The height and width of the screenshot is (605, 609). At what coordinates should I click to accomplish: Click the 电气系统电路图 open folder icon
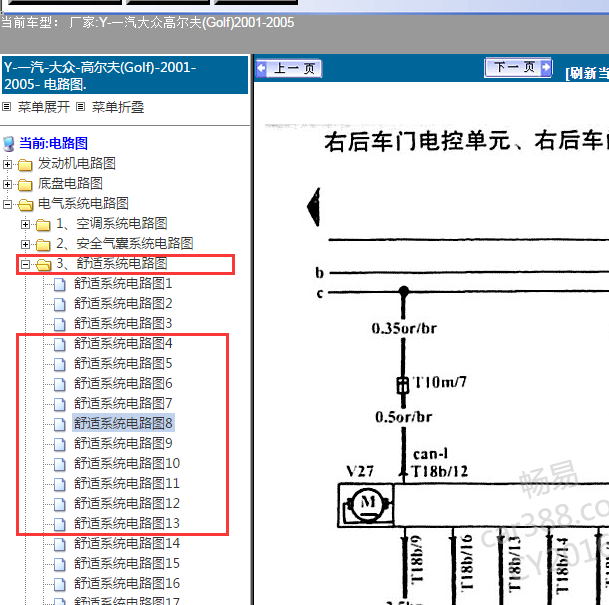(25, 205)
